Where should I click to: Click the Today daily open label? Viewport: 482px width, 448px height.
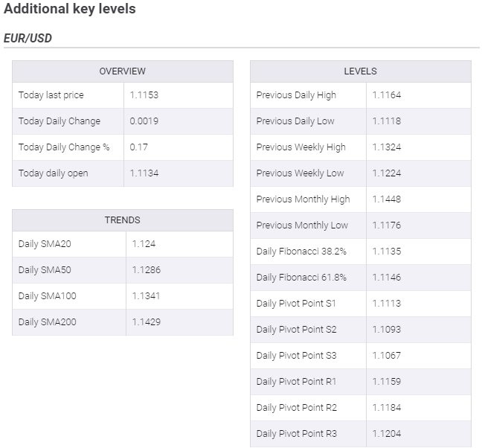point(53,173)
